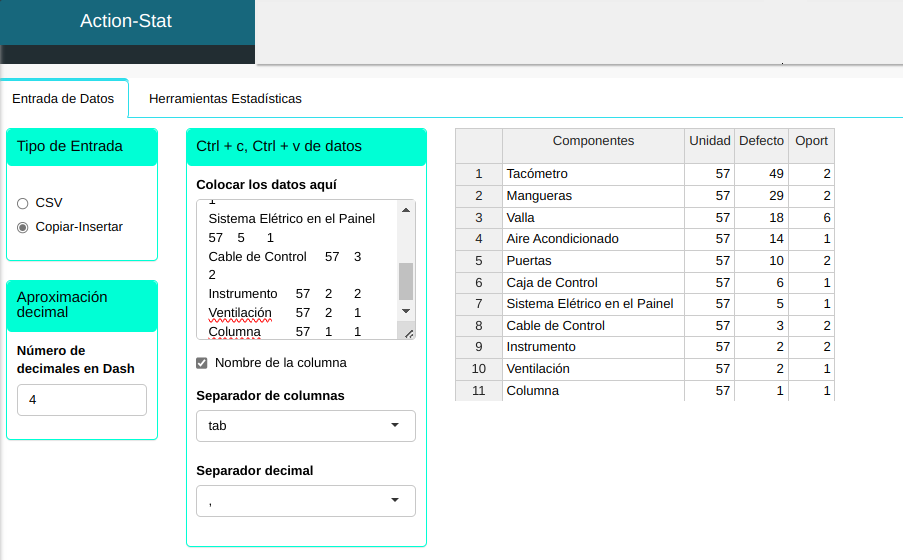
Task: Click the Oport column header
Action: pyautogui.click(x=811, y=141)
